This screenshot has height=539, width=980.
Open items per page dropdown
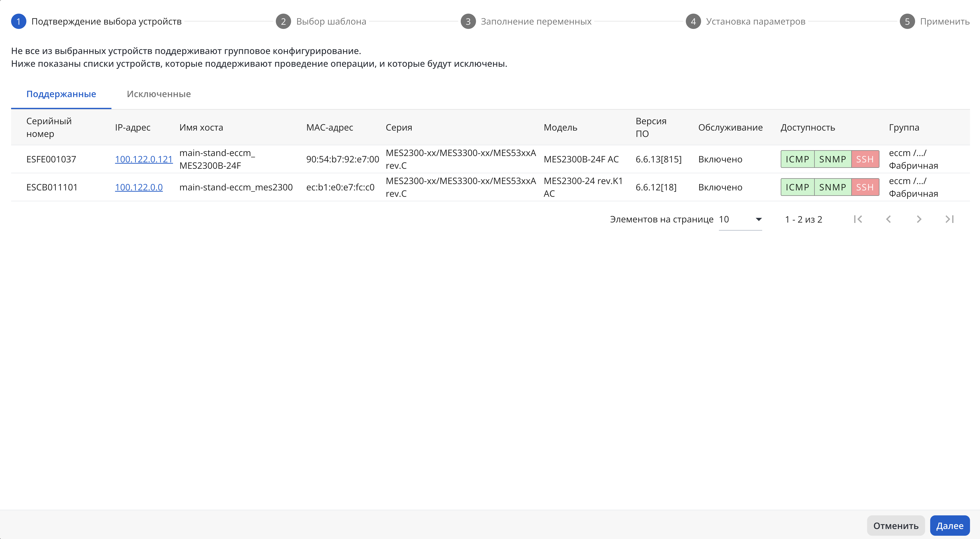point(740,219)
